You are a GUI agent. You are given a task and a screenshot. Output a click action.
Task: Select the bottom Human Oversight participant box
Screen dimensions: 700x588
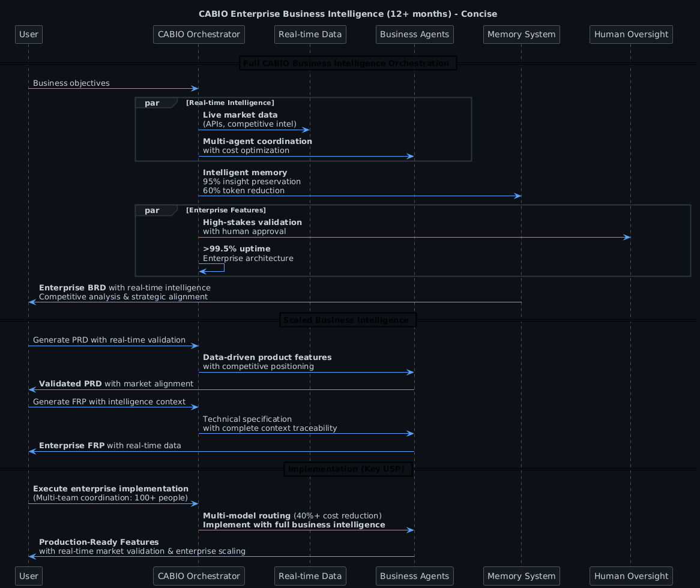pyautogui.click(x=631, y=576)
